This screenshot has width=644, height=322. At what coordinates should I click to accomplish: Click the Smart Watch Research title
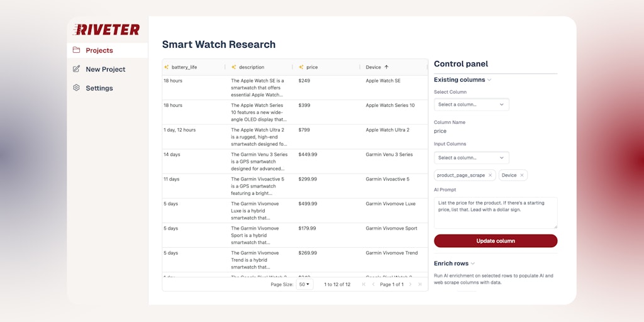pyautogui.click(x=219, y=45)
